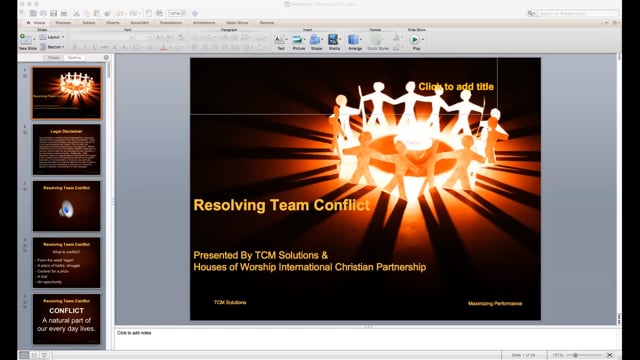Switch to the Themes tab
Screen dimensions: 640x360
coord(63,23)
